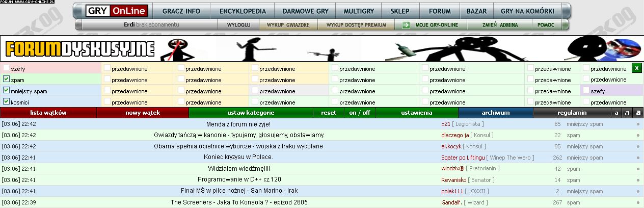Close the category panel with the green x
Viewport: 644px width, 208px height.
pyautogui.click(x=636, y=68)
